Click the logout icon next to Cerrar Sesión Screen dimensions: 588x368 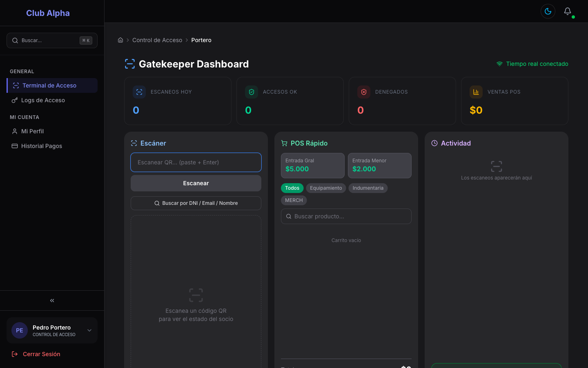(x=15, y=354)
